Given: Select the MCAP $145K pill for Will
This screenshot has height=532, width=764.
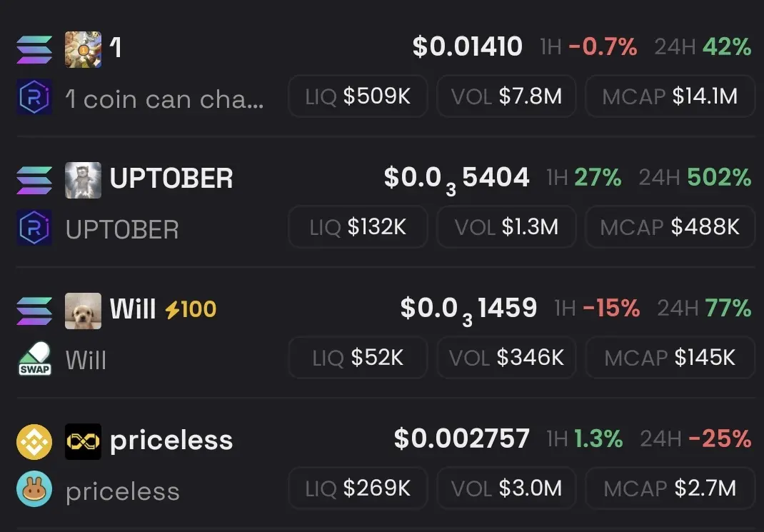Looking at the screenshot, I should coord(670,358).
